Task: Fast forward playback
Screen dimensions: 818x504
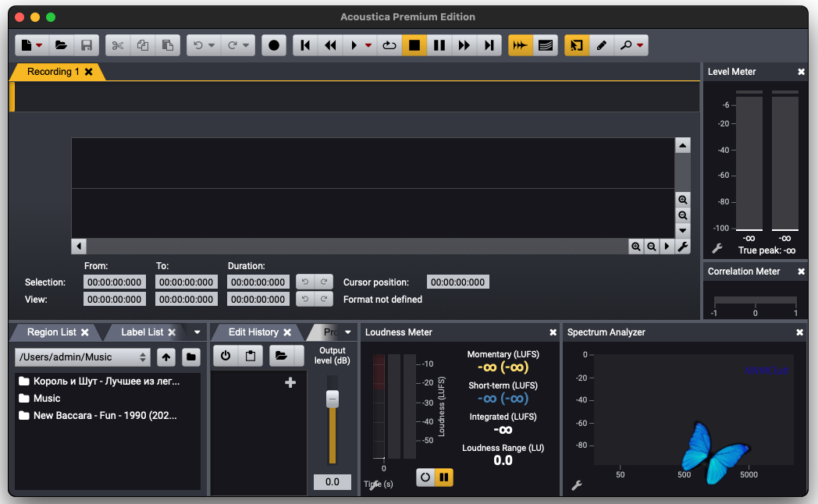Action: coord(464,45)
